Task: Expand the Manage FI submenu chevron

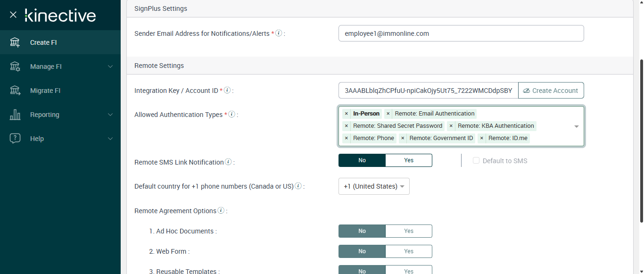Action: click(x=110, y=66)
